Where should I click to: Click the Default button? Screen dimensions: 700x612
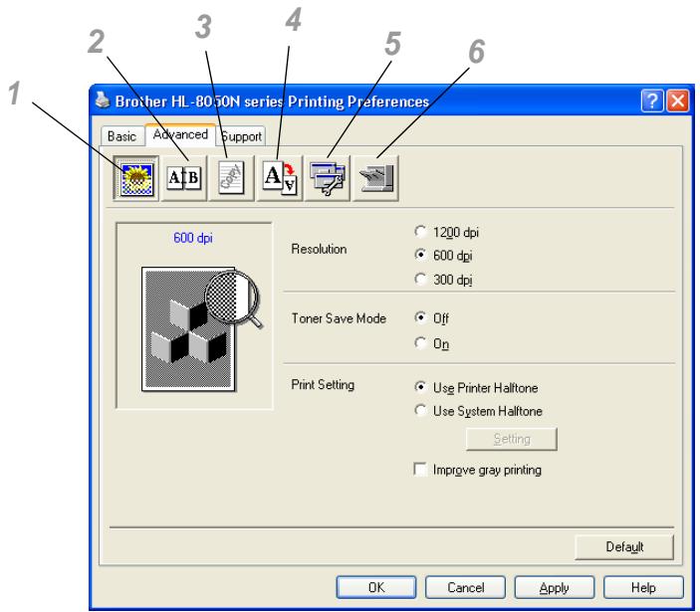point(624,547)
